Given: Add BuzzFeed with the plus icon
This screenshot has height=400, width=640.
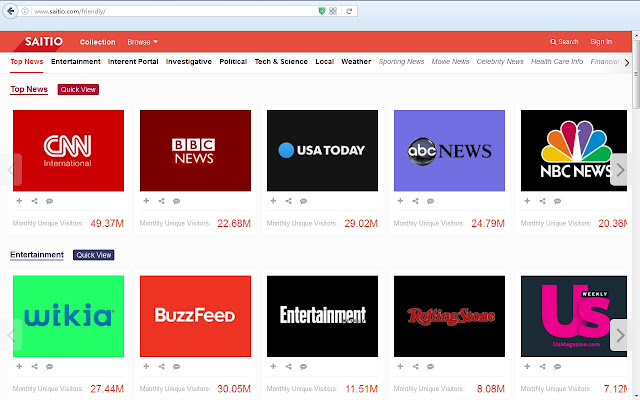Looking at the screenshot, I should pos(146,367).
